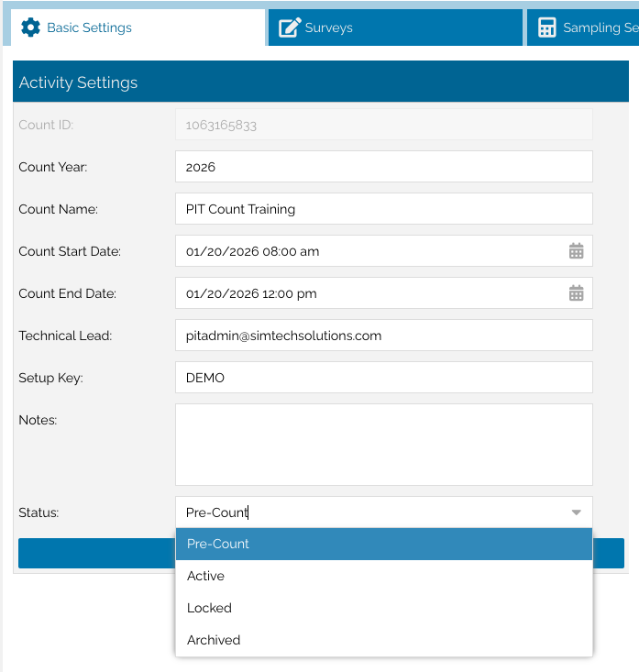Select Pre-Count from the status list

click(x=384, y=544)
